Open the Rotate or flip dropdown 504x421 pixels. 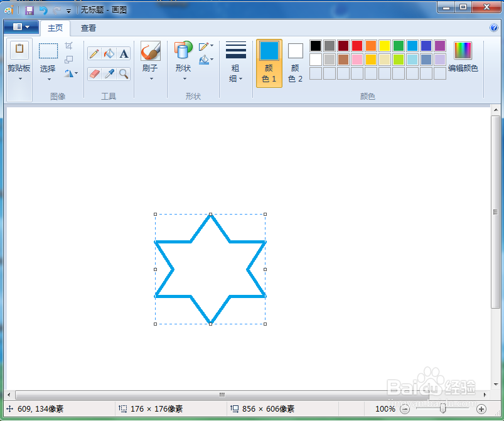click(71, 73)
